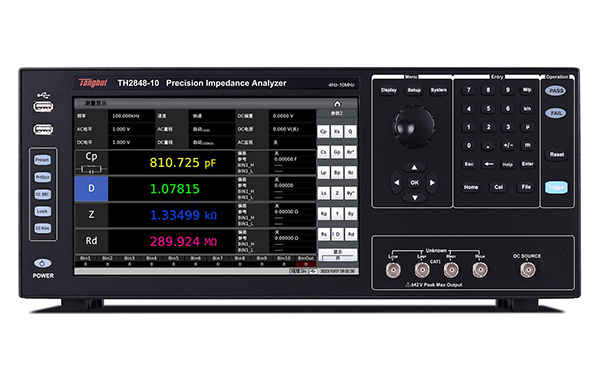Click the Help key

pos(507,164)
